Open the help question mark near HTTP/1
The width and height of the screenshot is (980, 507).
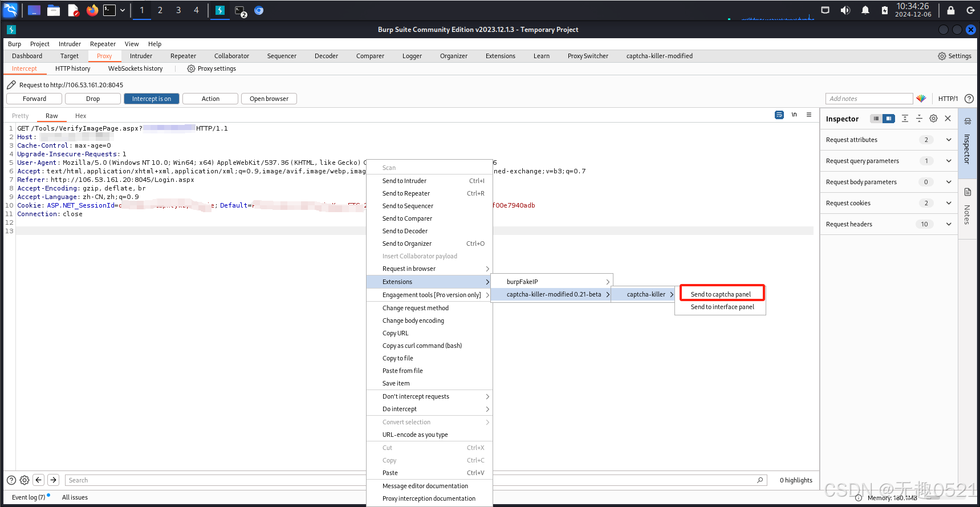(x=969, y=99)
